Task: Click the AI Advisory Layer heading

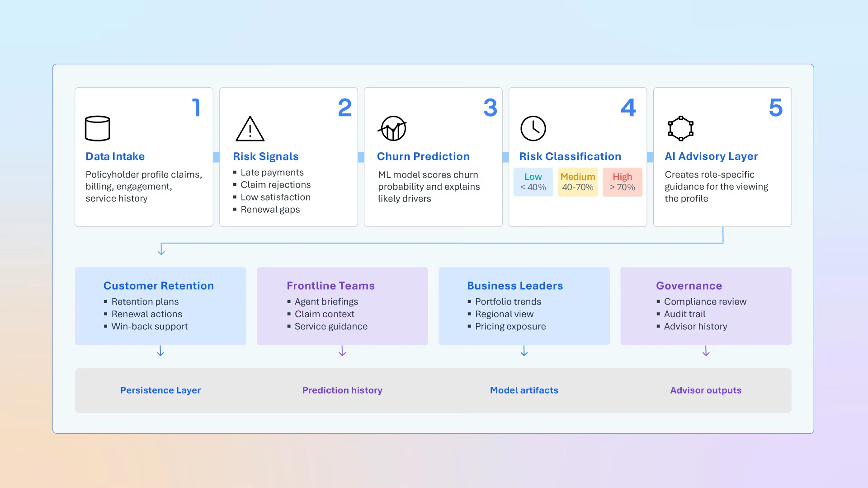Action: click(x=711, y=156)
